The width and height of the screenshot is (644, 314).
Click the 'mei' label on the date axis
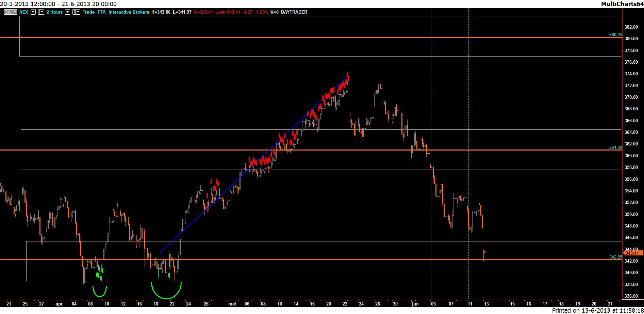[232, 304]
